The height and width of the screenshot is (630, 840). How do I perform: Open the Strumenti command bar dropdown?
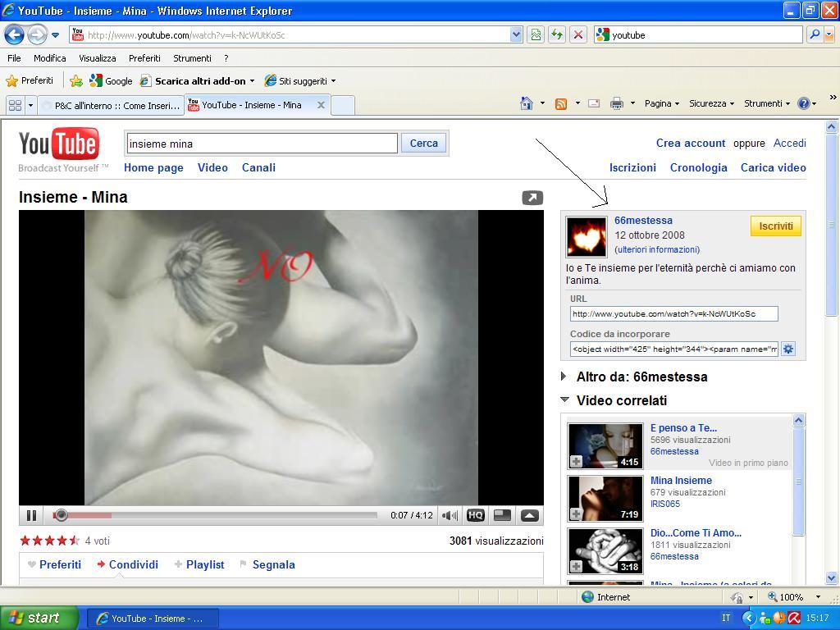pos(767,103)
